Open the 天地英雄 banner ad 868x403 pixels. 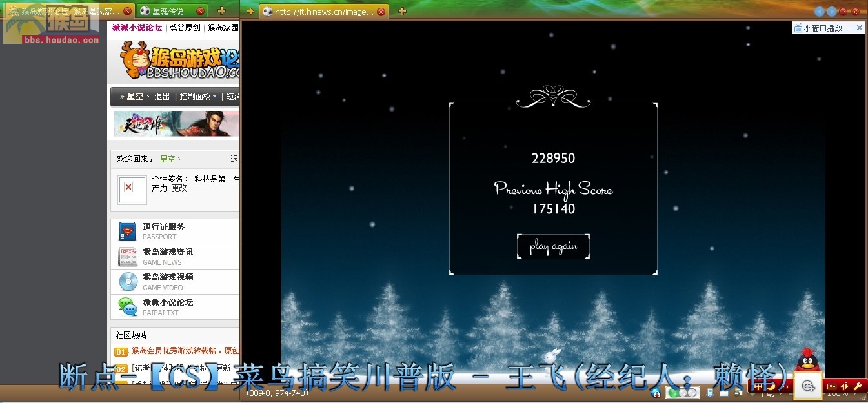click(x=177, y=124)
